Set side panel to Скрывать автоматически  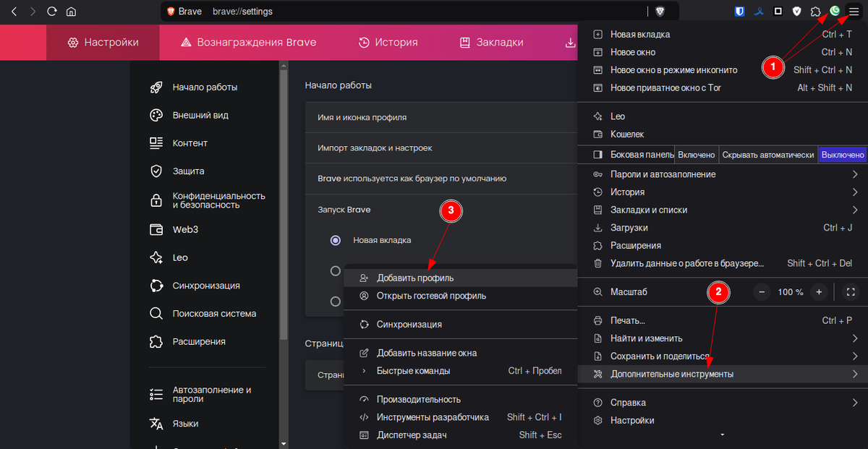point(768,155)
